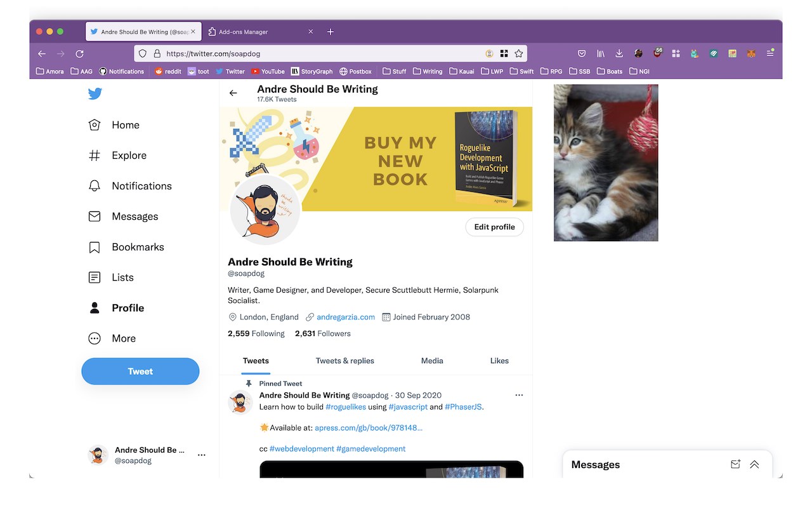Open Lists in the sidebar
The width and height of the screenshot is (812, 508).
click(111, 277)
